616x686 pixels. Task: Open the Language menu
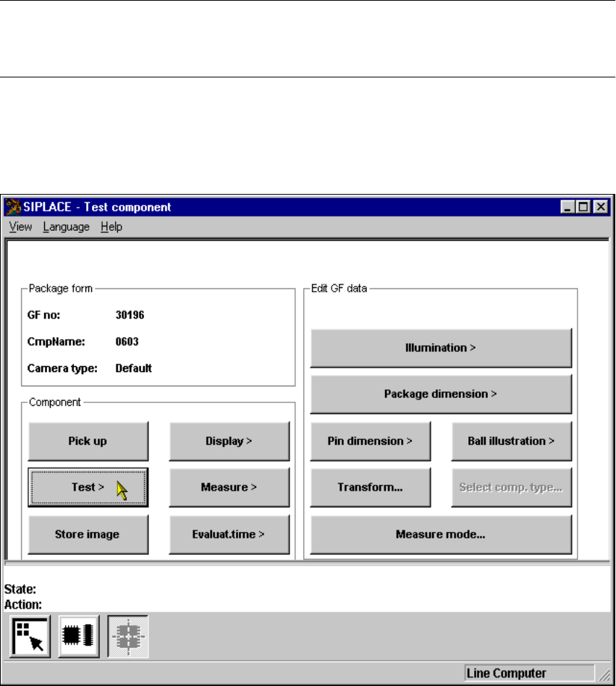click(66, 226)
